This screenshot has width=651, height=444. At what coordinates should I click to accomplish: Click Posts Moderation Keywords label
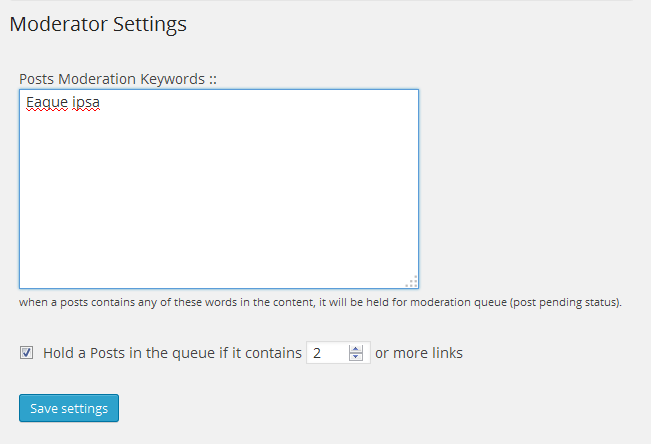tap(118, 79)
